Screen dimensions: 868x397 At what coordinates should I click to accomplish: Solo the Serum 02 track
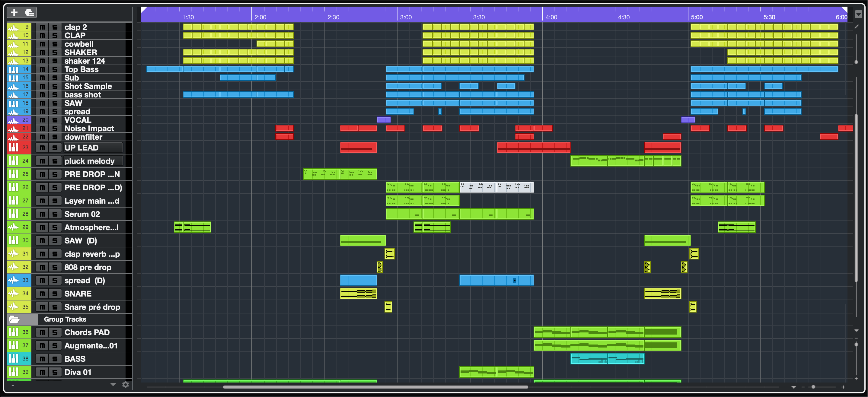(55, 214)
